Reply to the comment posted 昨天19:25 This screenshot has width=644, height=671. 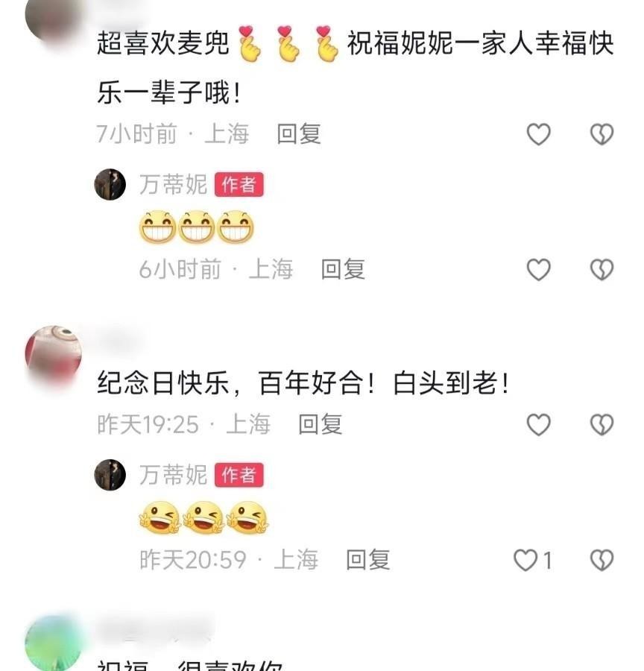click(320, 424)
